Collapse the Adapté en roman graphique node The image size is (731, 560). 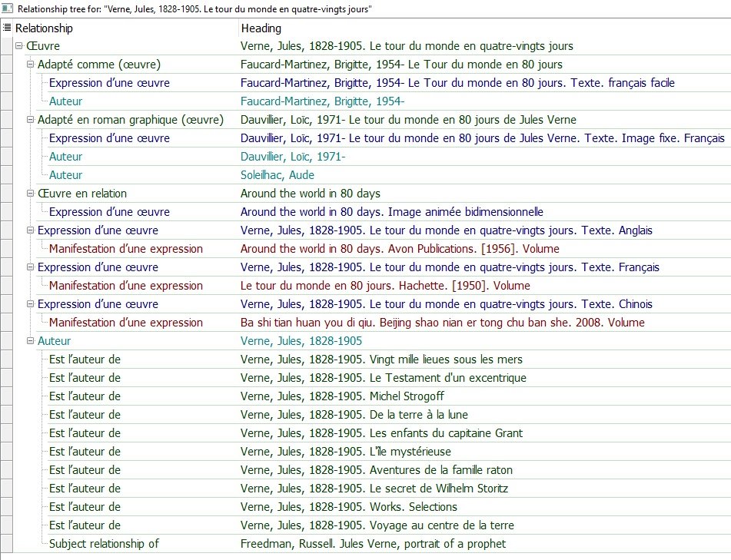tap(30, 120)
